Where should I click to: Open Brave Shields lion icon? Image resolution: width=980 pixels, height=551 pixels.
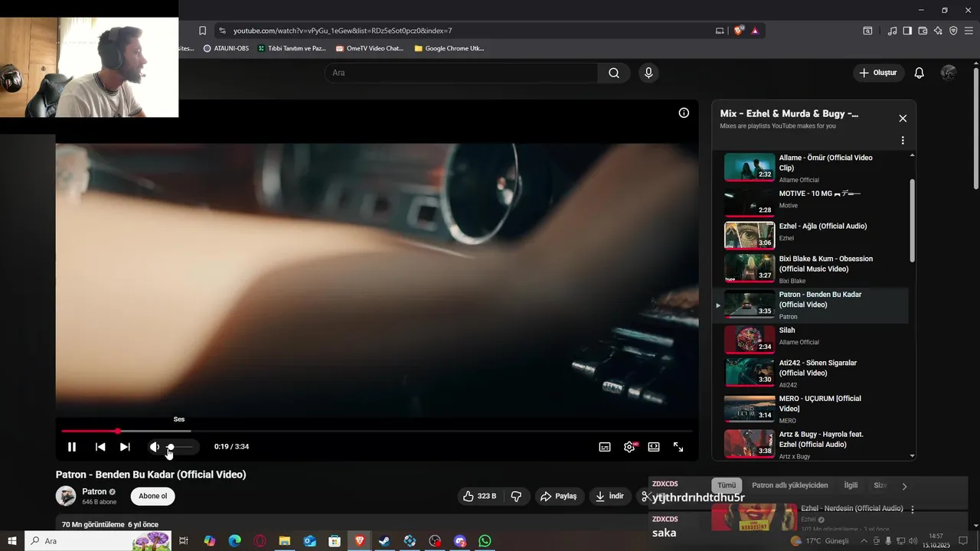(738, 31)
